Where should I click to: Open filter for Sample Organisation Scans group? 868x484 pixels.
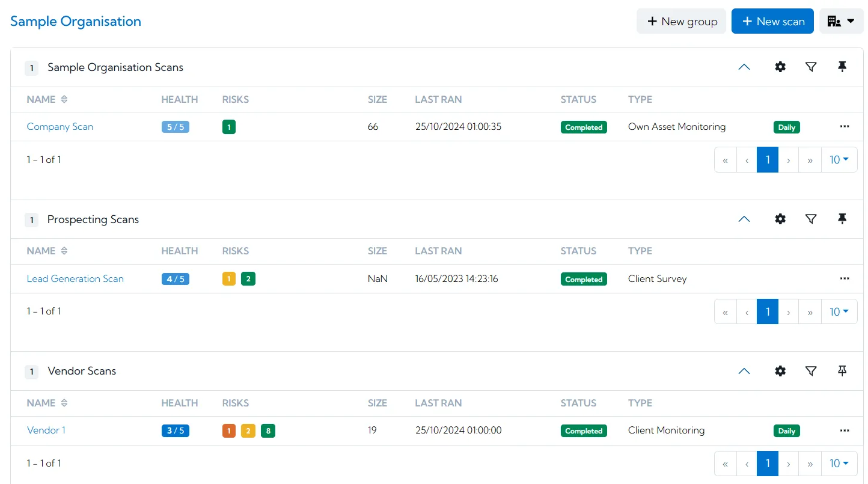click(811, 67)
